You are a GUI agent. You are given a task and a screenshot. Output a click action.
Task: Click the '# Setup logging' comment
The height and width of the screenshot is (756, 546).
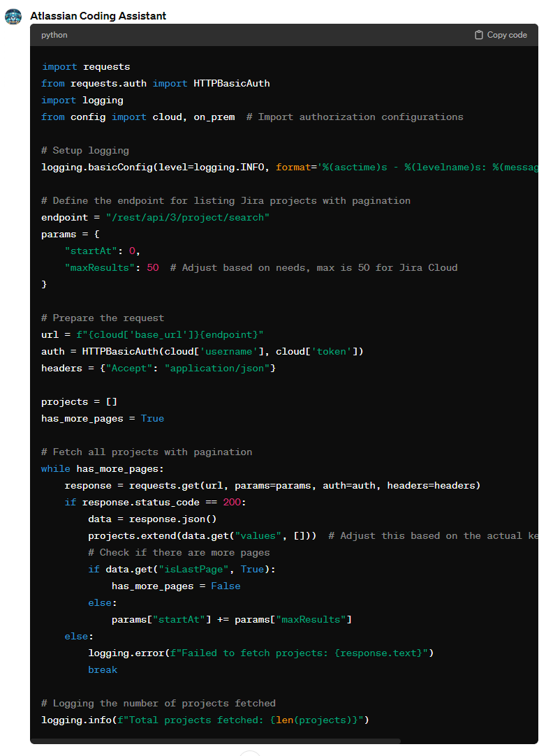tap(85, 151)
